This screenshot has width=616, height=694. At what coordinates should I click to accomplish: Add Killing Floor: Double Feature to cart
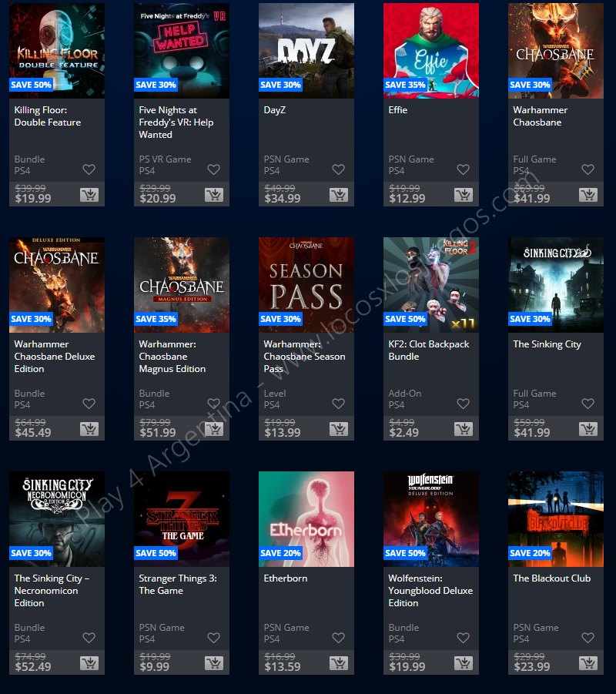(89, 195)
